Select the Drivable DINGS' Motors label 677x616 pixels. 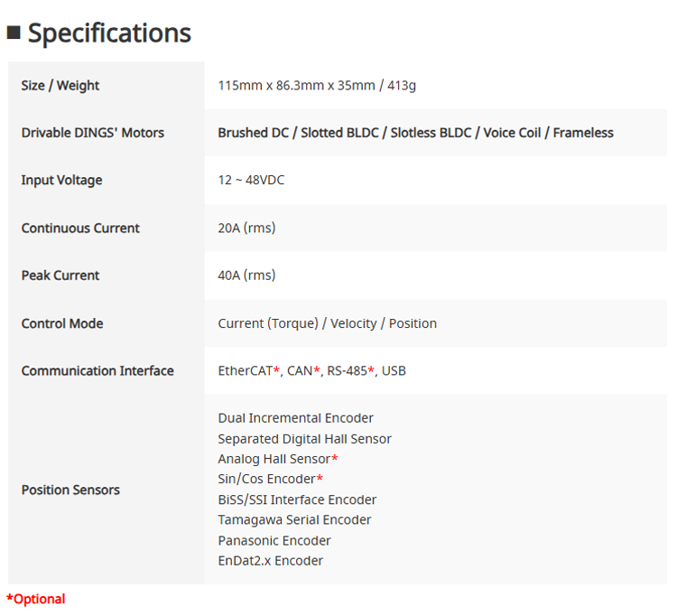point(93,133)
